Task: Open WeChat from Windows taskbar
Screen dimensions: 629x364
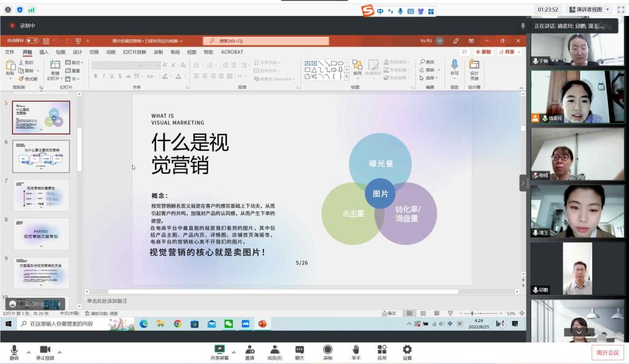Action: tap(229, 323)
